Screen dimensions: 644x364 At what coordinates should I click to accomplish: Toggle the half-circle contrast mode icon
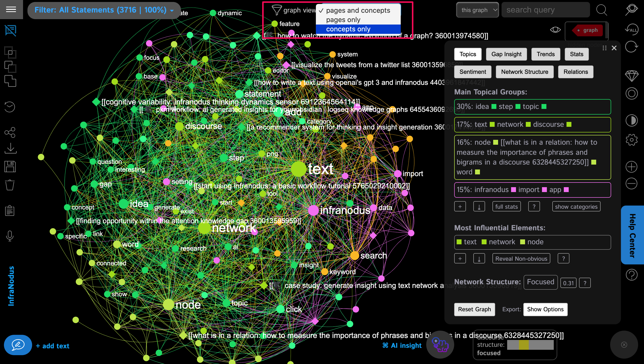tap(632, 120)
